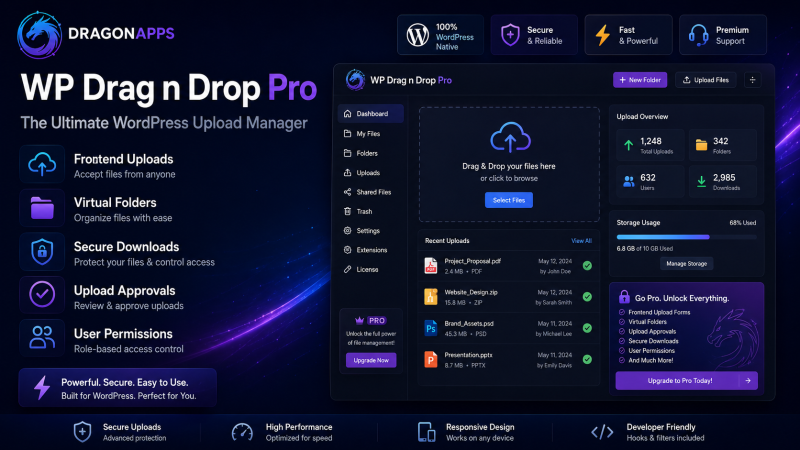This screenshot has height=450, width=800.
Task: Click the High Performance gauge icon
Action: tap(242, 432)
